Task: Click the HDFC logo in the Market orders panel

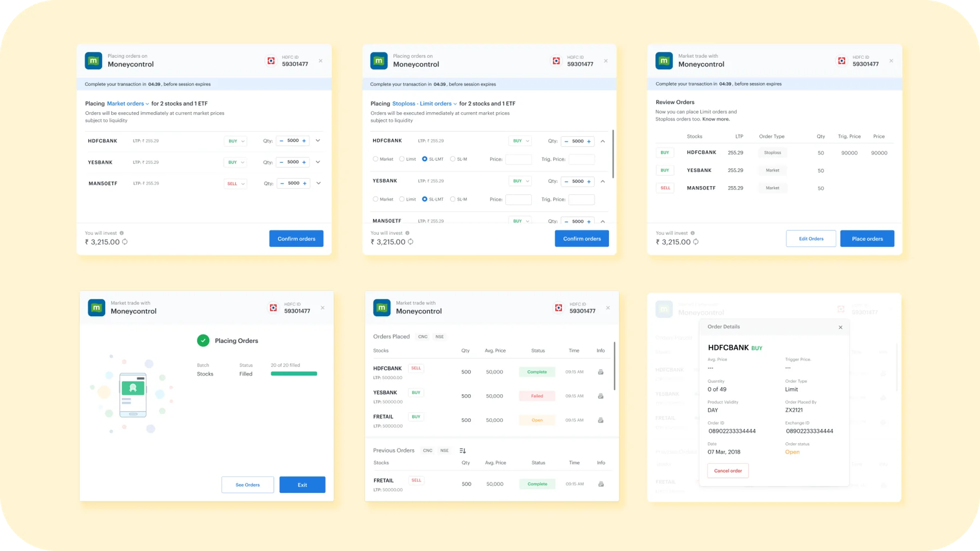Action: click(x=271, y=60)
